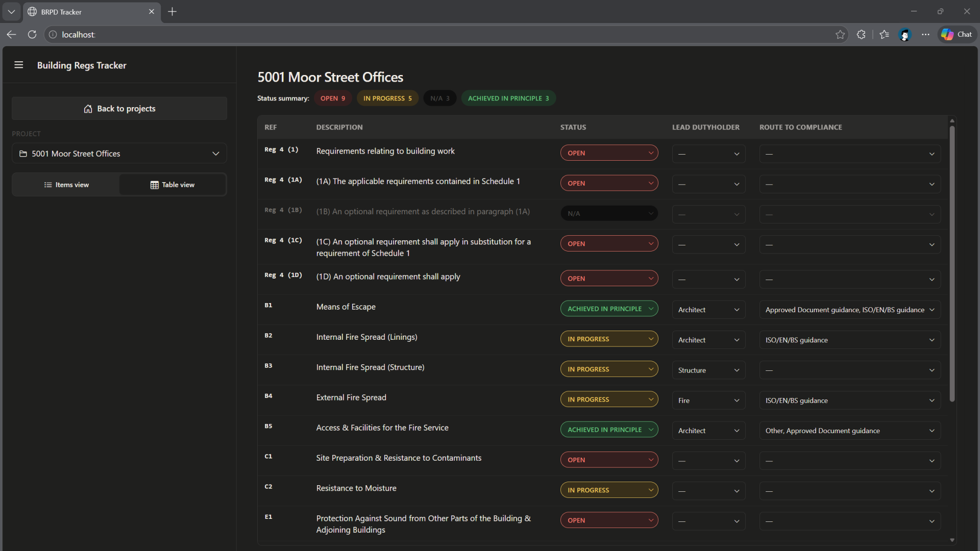The image size is (980, 551).
Task: Open the Chat sidebar in the browser
Action: click(x=957, y=34)
